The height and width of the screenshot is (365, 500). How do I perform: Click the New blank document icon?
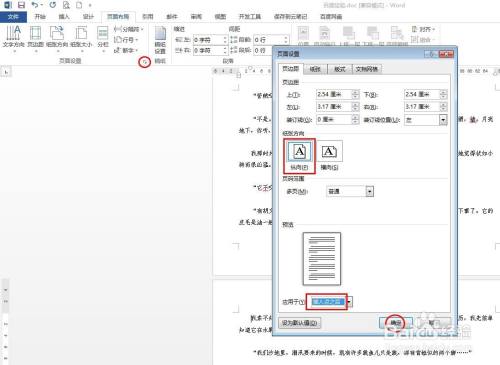click(x=79, y=5)
